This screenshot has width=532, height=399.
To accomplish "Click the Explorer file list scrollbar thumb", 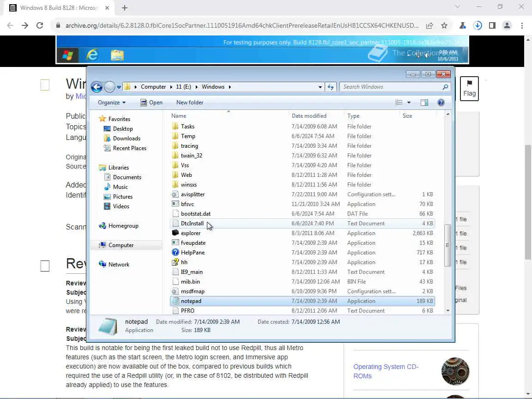I will pyautogui.click(x=447, y=245).
